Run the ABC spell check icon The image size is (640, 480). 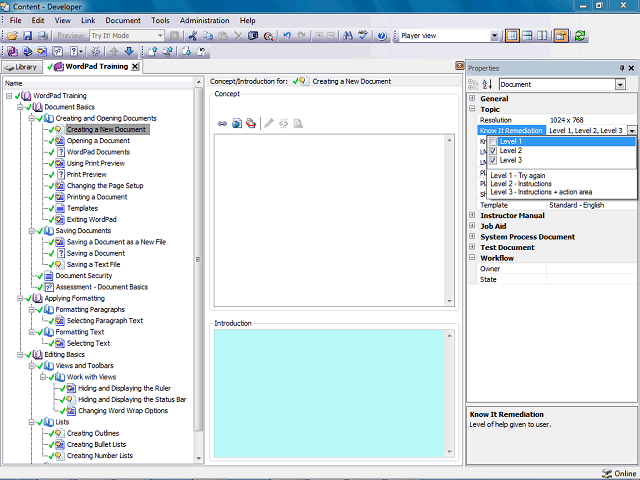[x=363, y=36]
